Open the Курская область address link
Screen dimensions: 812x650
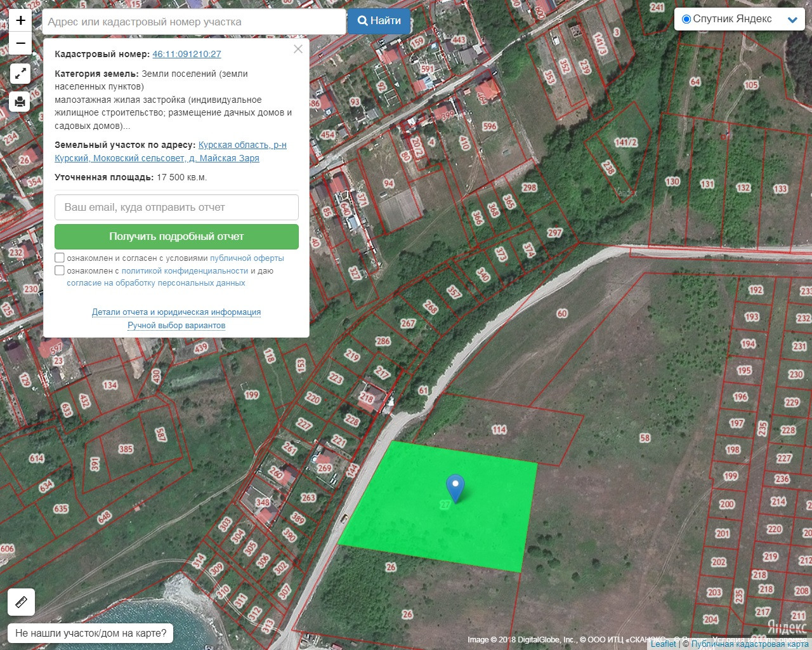pos(171,151)
